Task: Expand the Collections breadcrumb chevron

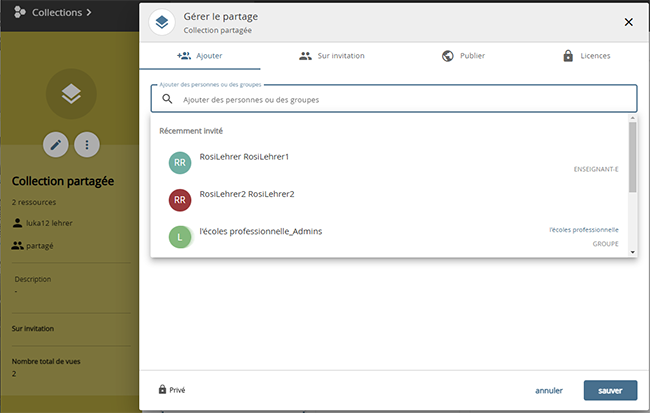Action: click(x=89, y=13)
